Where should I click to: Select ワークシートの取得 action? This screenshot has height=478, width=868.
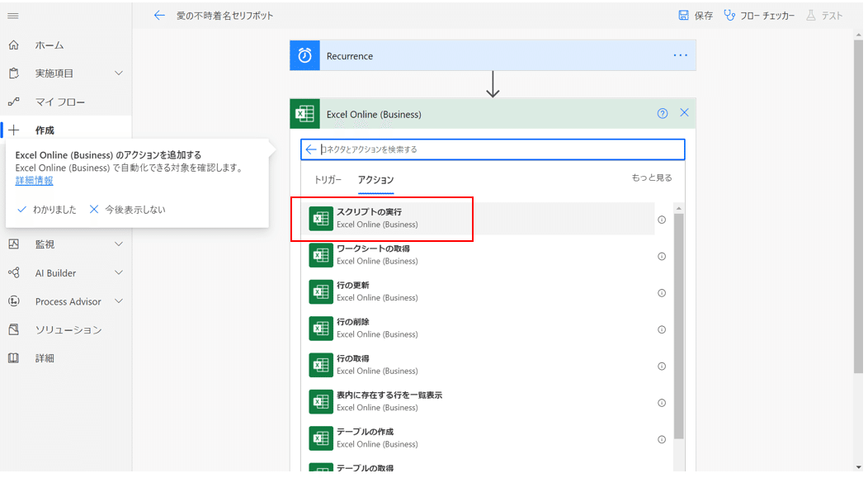(479, 255)
